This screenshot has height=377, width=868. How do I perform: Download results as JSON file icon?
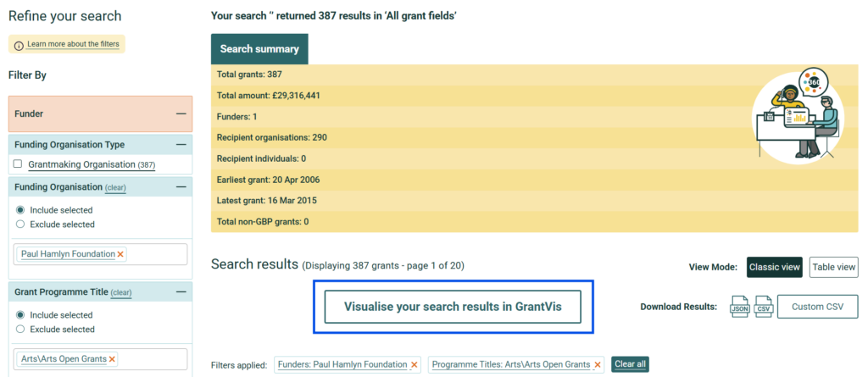(x=739, y=306)
